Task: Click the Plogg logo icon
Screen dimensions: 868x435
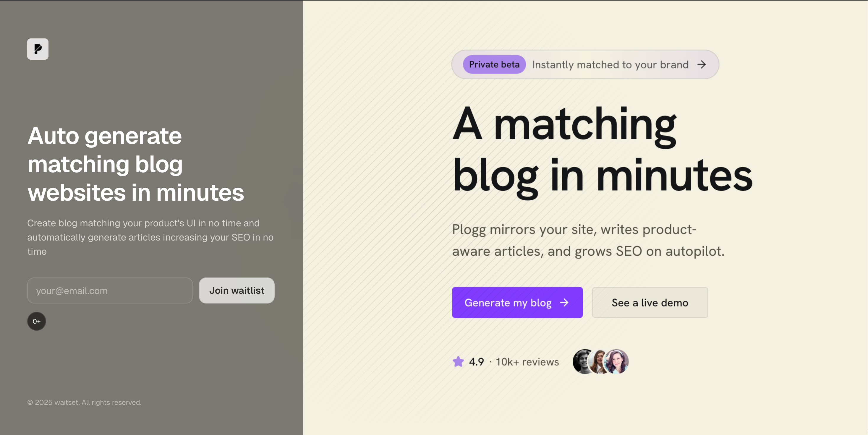Action: coord(38,49)
